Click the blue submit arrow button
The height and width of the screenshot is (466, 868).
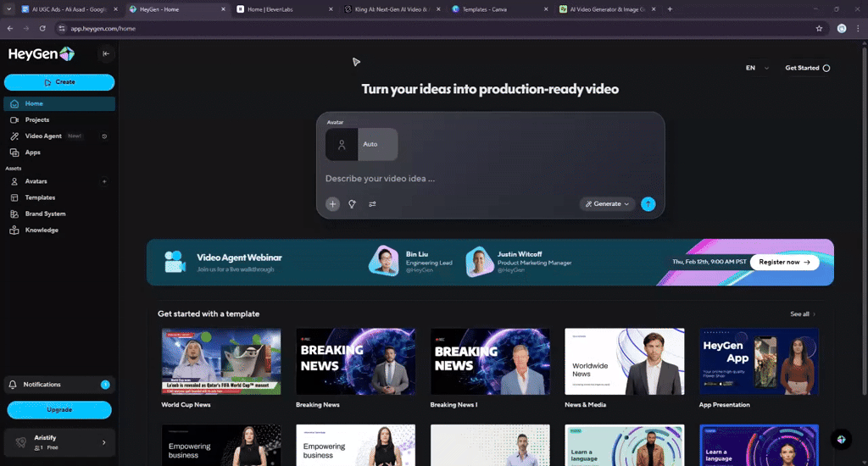[x=648, y=204]
